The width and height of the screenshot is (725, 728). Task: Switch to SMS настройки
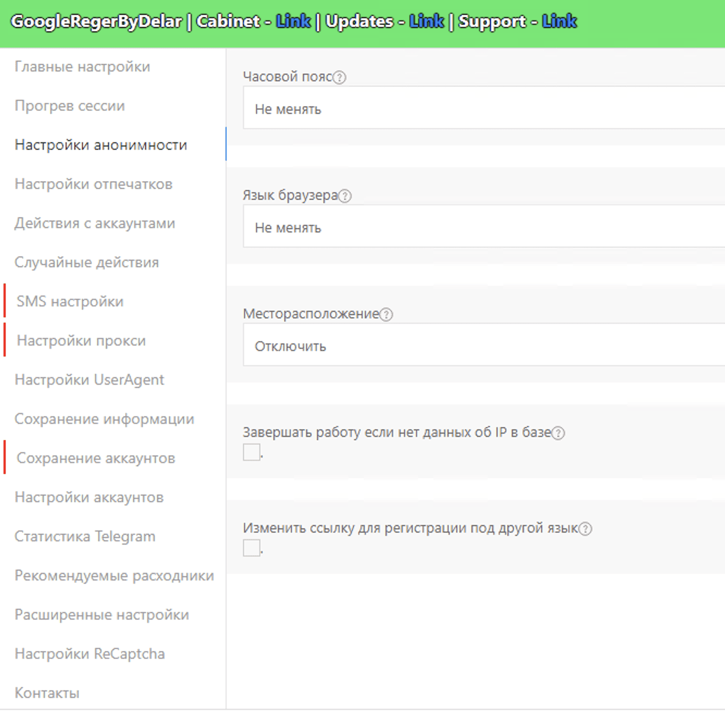coord(70,301)
